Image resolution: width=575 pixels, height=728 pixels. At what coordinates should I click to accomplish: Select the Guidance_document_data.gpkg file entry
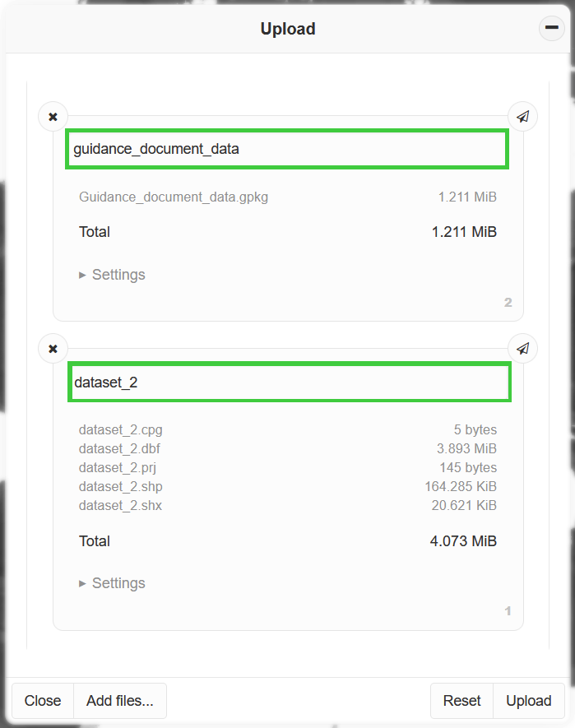[x=174, y=197]
